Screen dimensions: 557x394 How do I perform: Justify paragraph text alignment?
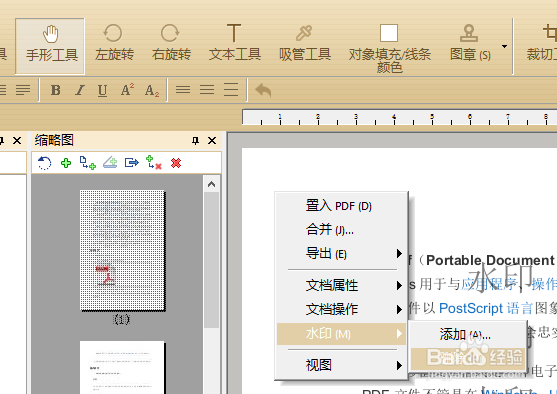(23, 90)
